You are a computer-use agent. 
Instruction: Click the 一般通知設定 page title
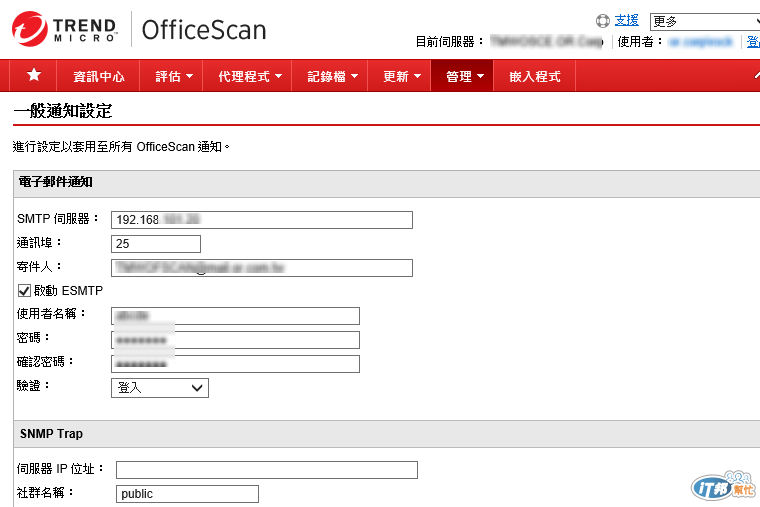(x=63, y=111)
